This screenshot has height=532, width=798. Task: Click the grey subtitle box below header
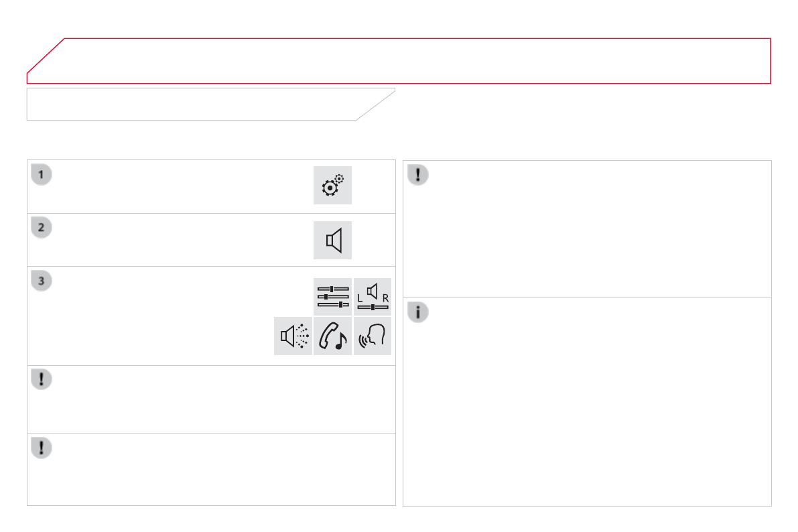tap(201, 104)
